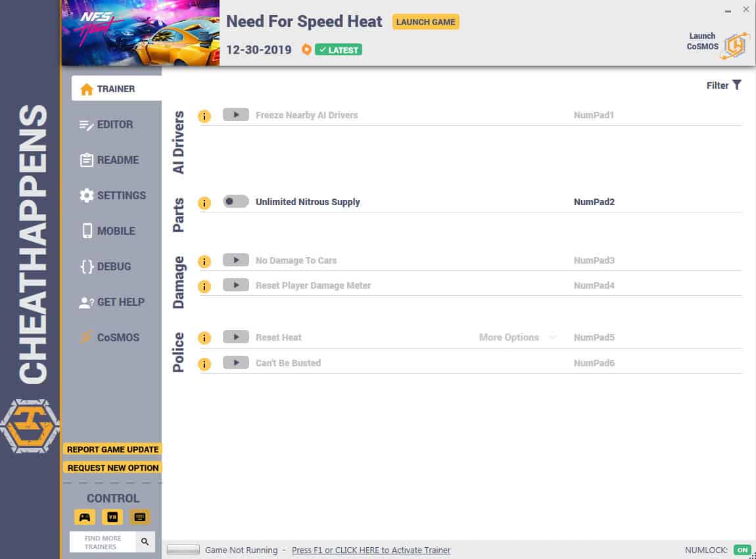
Task: Click info icon for Reset Heat
Action: pyautogui.click(x=204, y=338)
